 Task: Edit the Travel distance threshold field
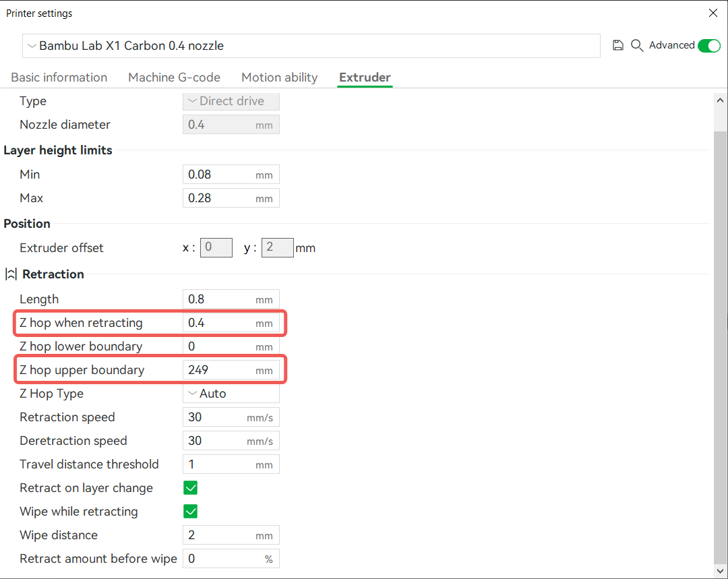tap(231, 464)
